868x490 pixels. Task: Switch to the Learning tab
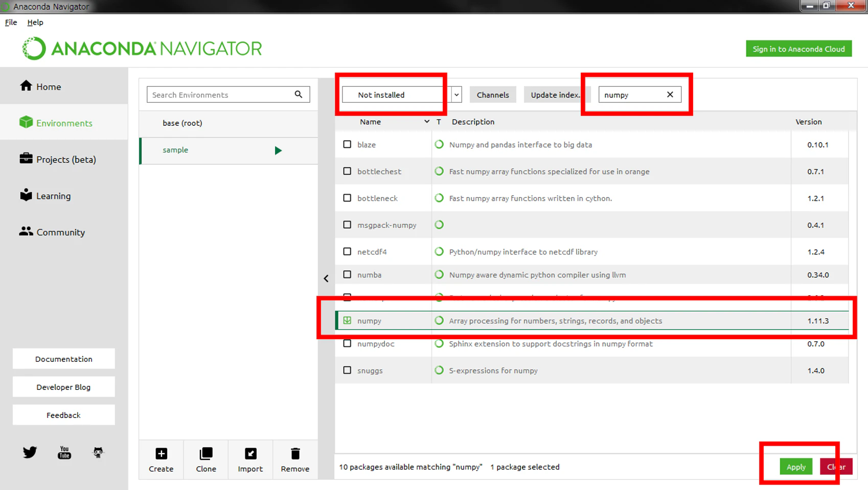[64, 196]
